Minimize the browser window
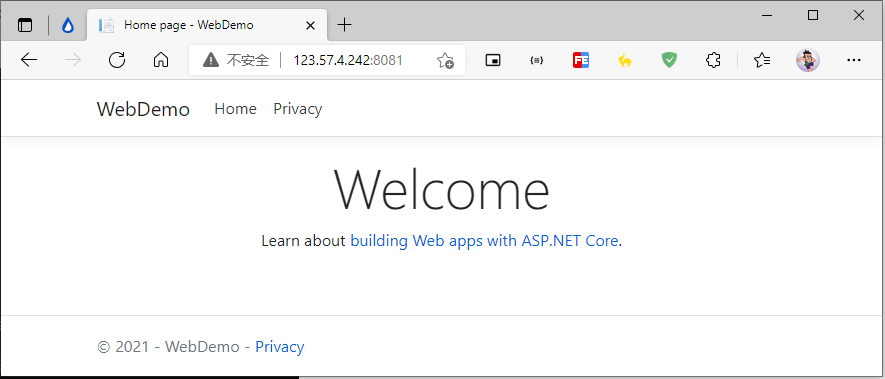The height and width of the screenshot is (379, 885). [768, 15]
